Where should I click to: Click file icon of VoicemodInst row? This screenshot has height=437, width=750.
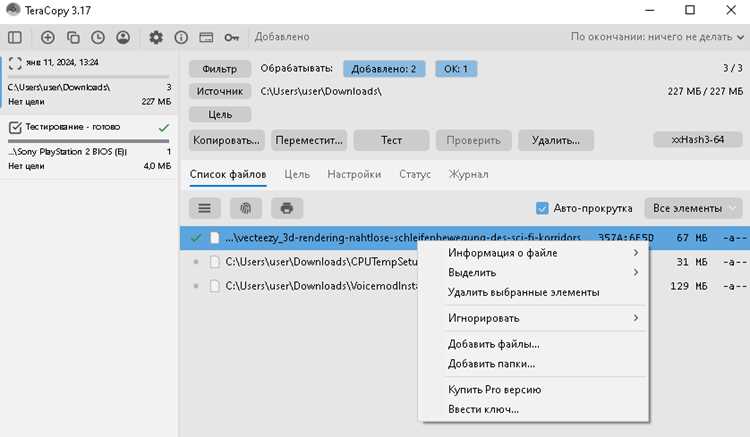pos(215,286)
